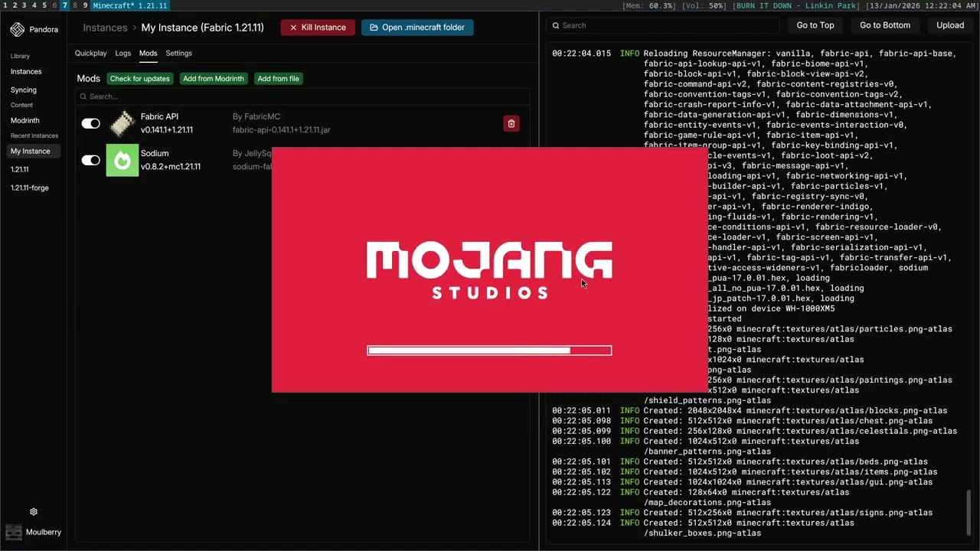Select My Instance in recent instances
The width and height of the screenshot is (980, 551).
[34, 151]
